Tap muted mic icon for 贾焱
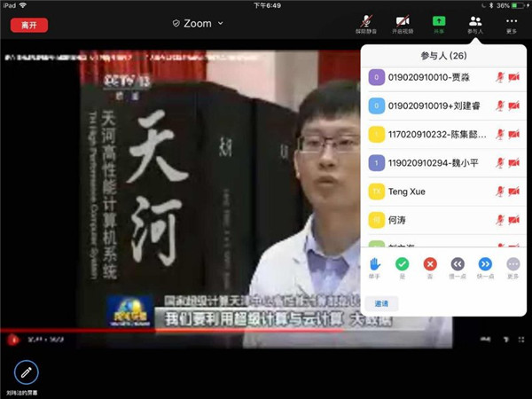The height and width of the screenshot is (399, 532). pyautogui.click(x=500, y=77)
